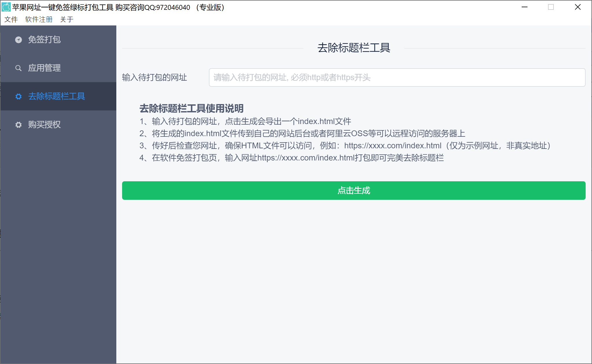Click the 输入待打包的网址 label text

tap(155, 77)
